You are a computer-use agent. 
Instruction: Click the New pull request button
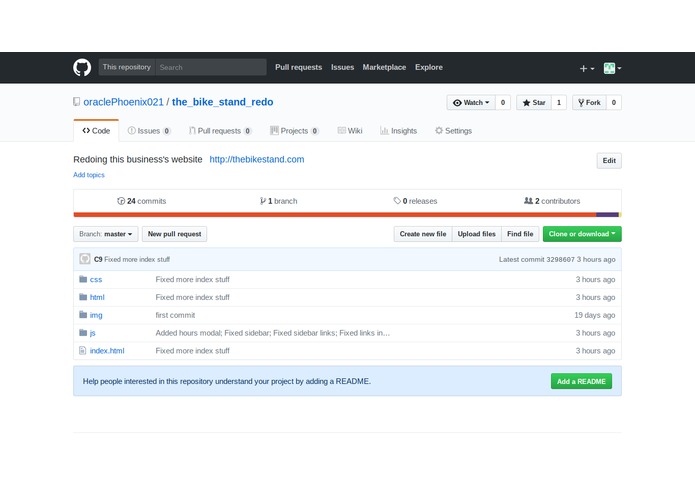175,234
